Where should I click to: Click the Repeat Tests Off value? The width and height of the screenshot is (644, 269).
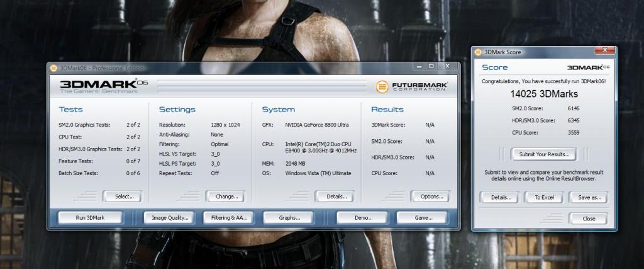click(x=214, y=173)
